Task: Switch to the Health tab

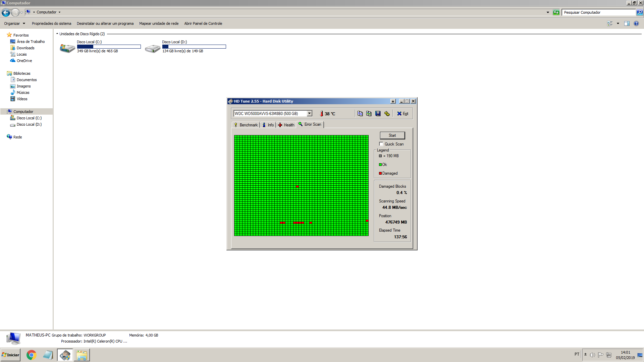Action: pyautogui.click(x=286, y=125)
